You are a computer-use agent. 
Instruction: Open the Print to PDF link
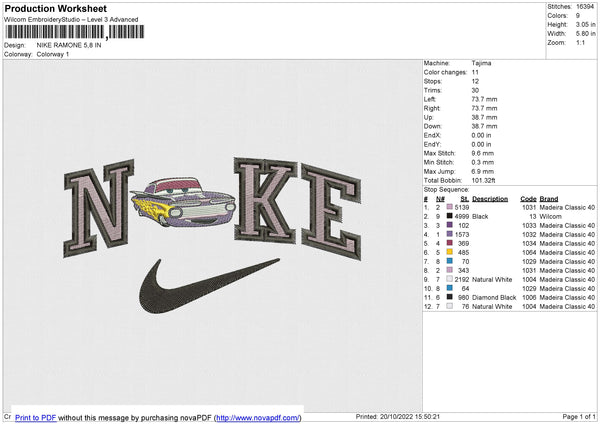36,418
